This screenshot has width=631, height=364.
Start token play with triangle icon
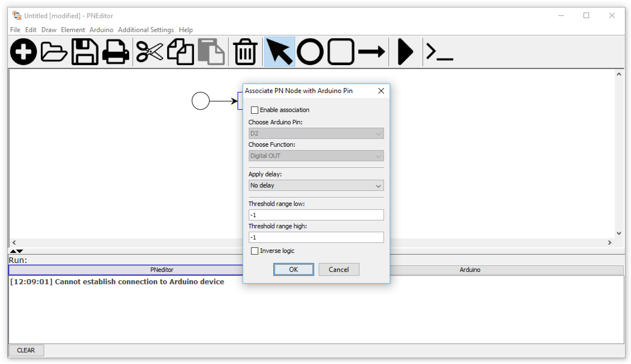(405, 52)
